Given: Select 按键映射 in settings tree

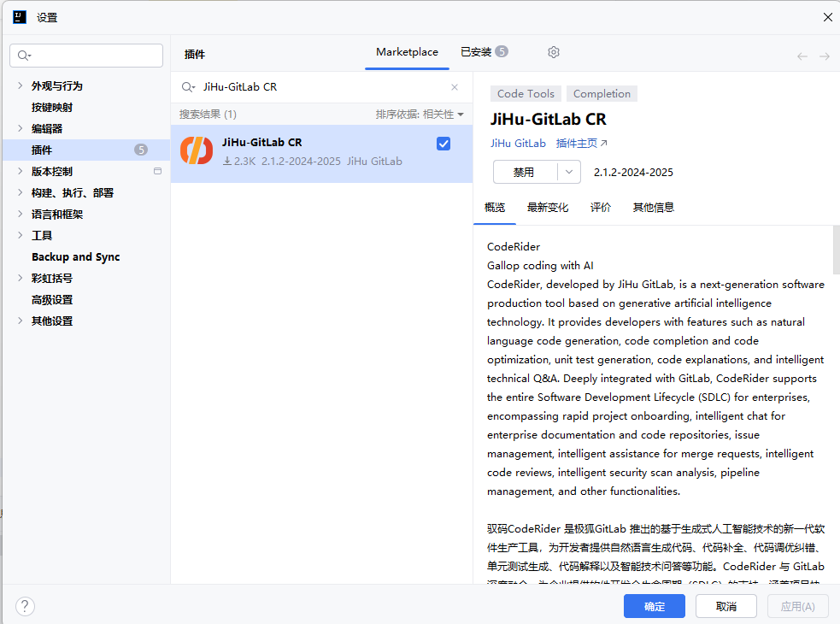Looking at the screenshot, I should coord(52,107).
